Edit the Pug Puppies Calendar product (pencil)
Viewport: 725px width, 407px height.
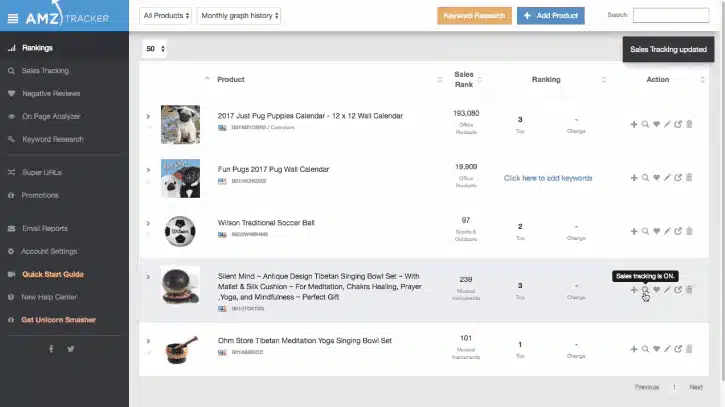pyautogui.click(x=667, y=124)
